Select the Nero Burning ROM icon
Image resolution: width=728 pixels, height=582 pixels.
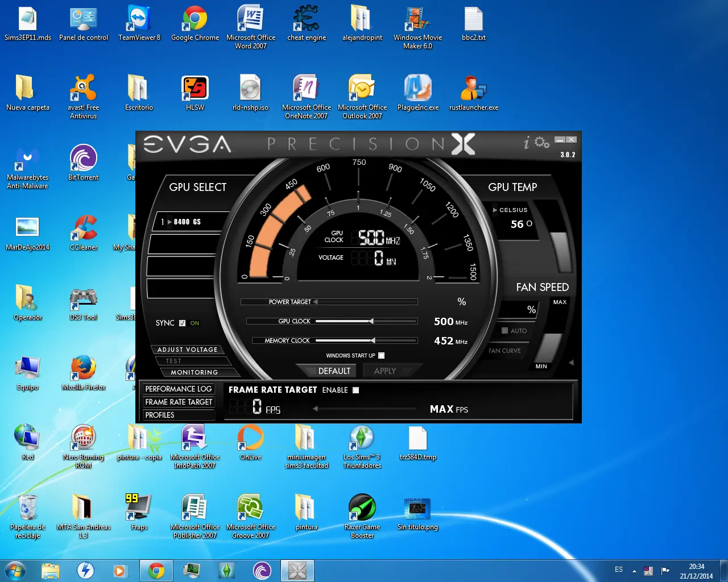(84, 447)
